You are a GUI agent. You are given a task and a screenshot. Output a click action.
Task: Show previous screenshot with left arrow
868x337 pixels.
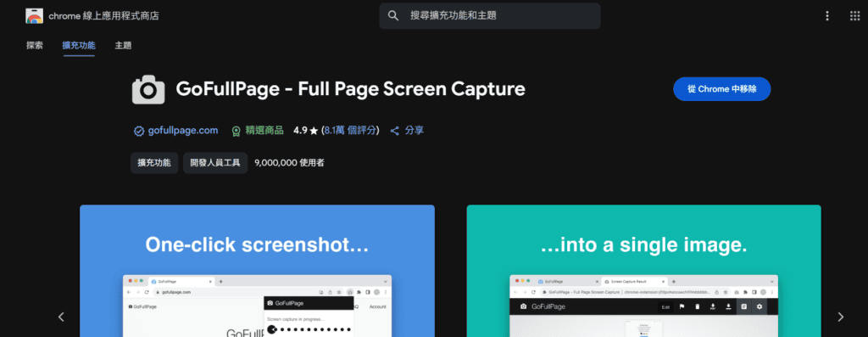click(x=61, y=317)
